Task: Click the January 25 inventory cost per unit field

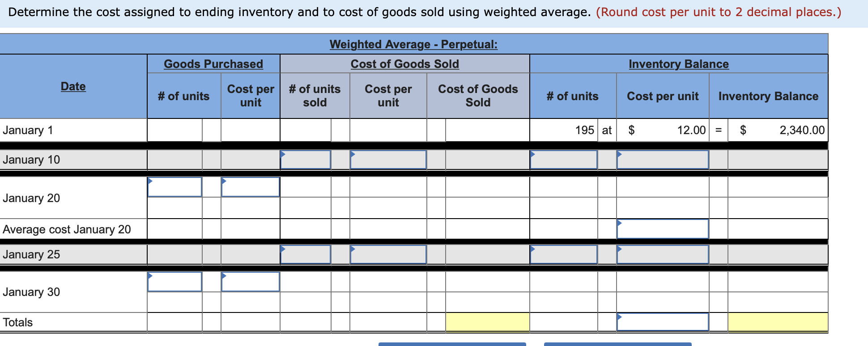Action: 663,254
